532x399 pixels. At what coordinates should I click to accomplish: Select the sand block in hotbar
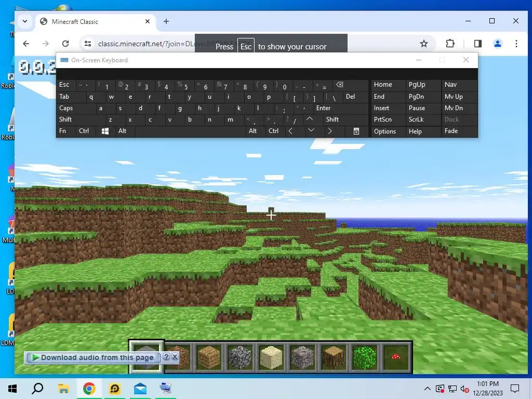271,357
